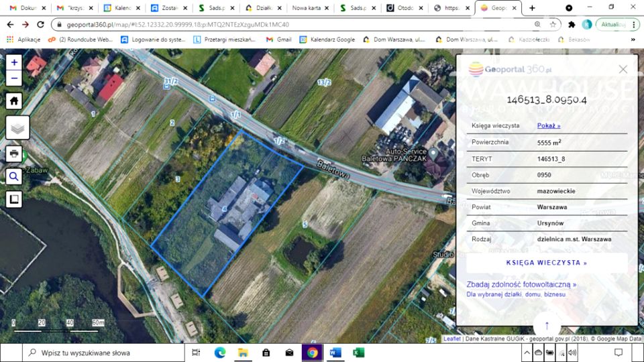The height and width of the screenshot is (362, 644).
Task: Expand hidden bookmarks with chevron
Action: point(633,40)
